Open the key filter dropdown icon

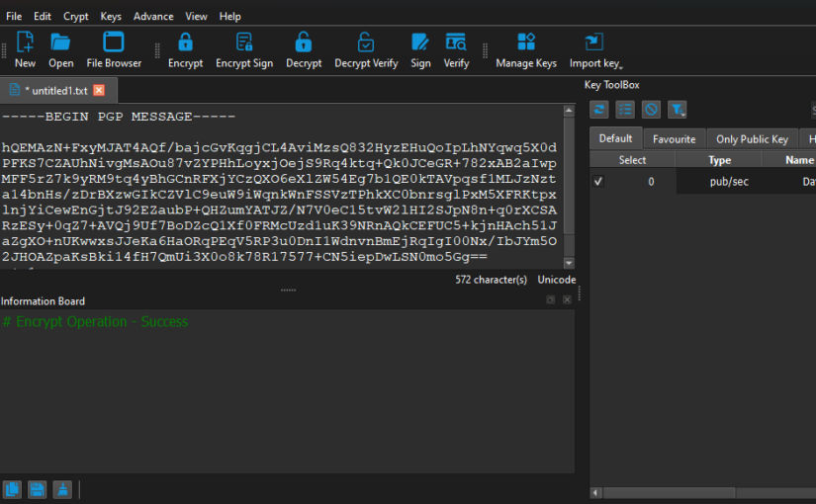(678, 110)
